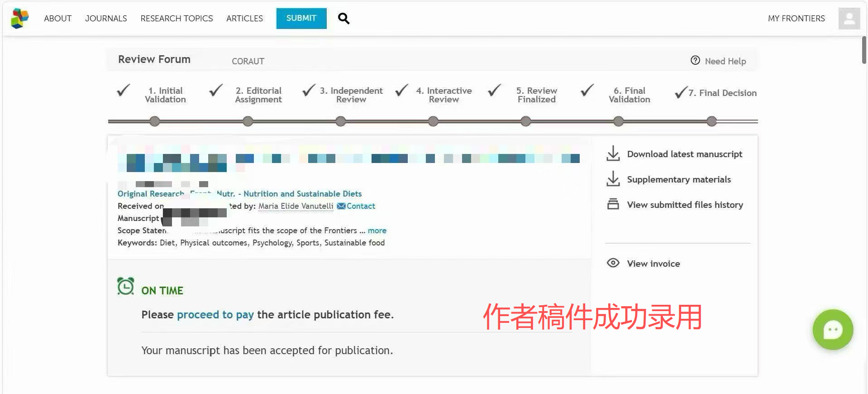Click the 4. Interactive Review step label
The width and height of the screenshot is (868, 394).
pos(444,95)
